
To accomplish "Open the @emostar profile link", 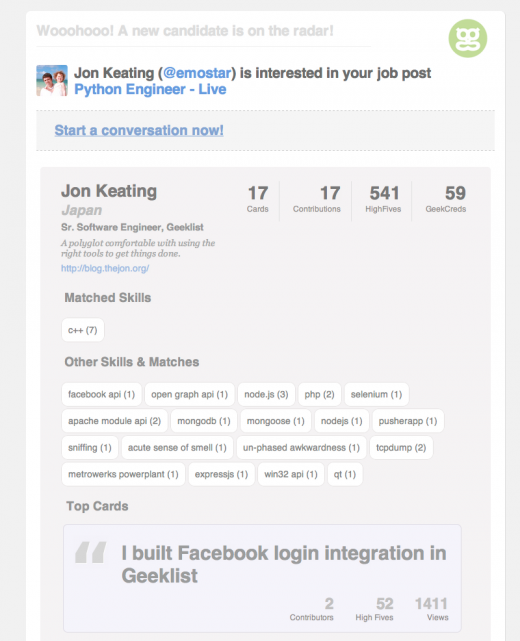I will [197, 73].
